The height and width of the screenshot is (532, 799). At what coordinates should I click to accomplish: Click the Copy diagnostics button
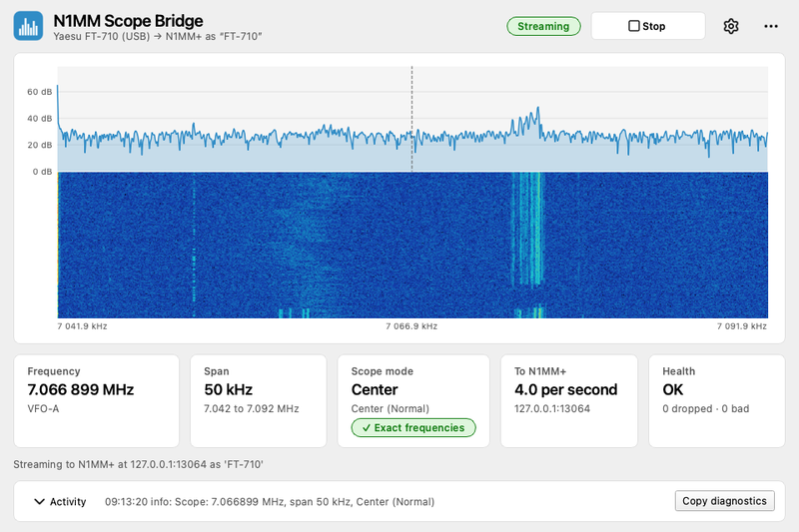(x=724, y=501)
